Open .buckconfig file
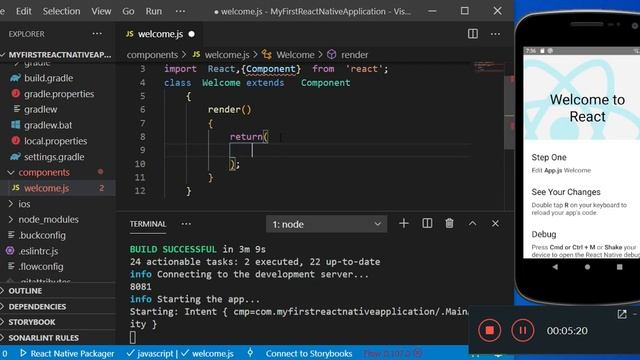The image size is (640, 360). click(x=42, y=235)
